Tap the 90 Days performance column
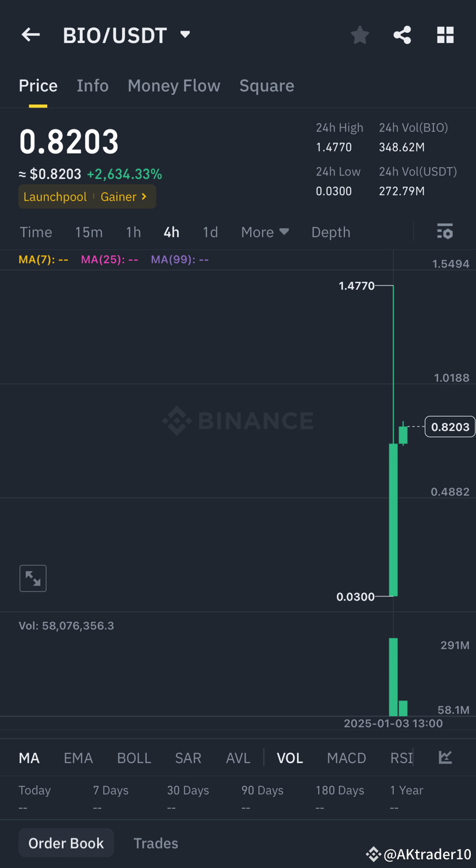 coord(262,798)
